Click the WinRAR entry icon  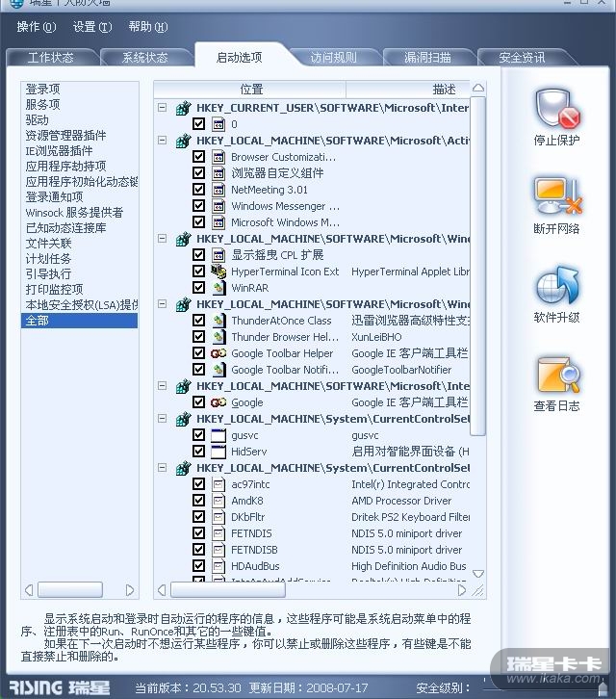218,288
